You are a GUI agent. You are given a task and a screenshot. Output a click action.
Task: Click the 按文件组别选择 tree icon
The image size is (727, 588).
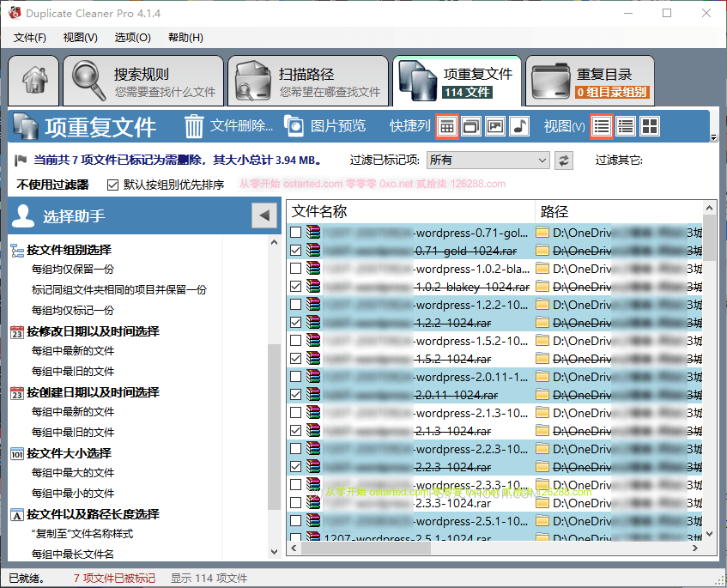pyautogui.click(x=17, y=251)
